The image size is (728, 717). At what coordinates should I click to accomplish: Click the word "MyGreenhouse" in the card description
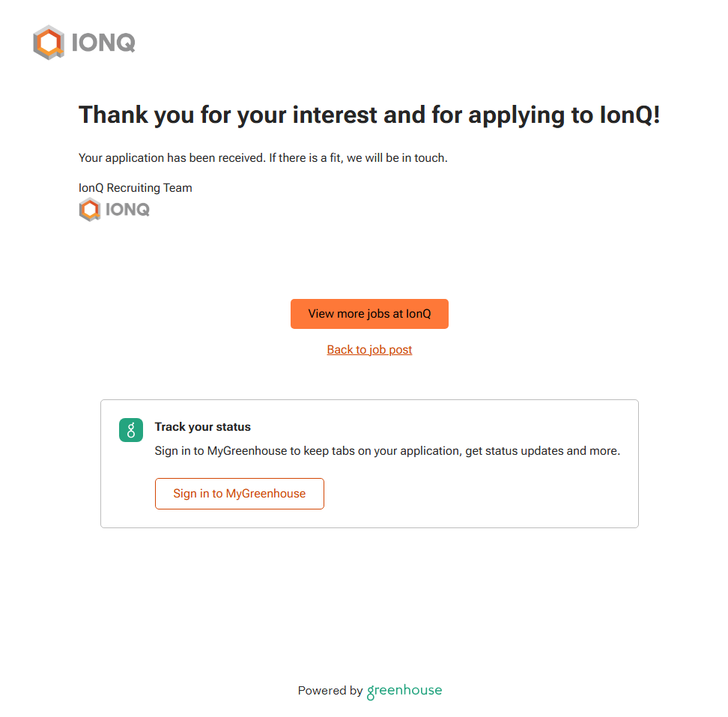(246, 451)
